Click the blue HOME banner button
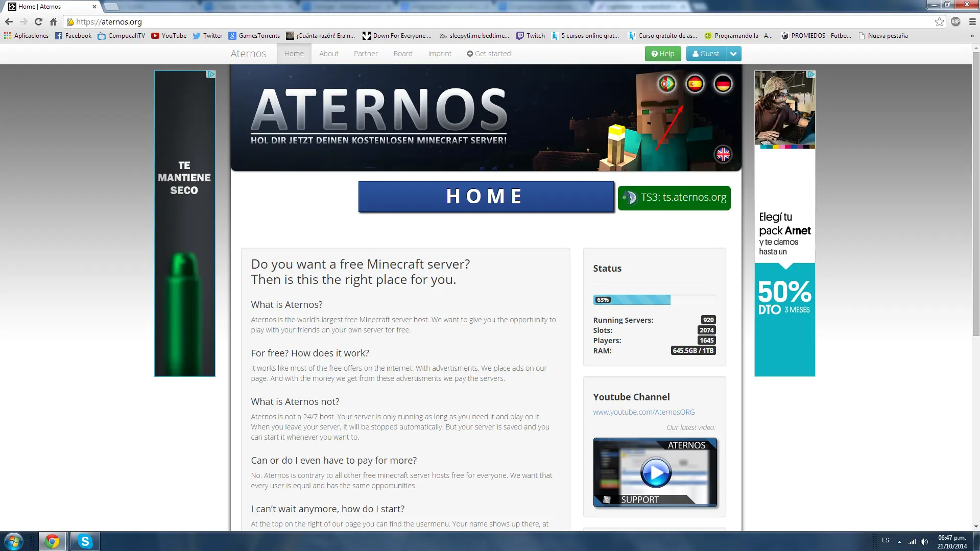 [x=486, y=197]
